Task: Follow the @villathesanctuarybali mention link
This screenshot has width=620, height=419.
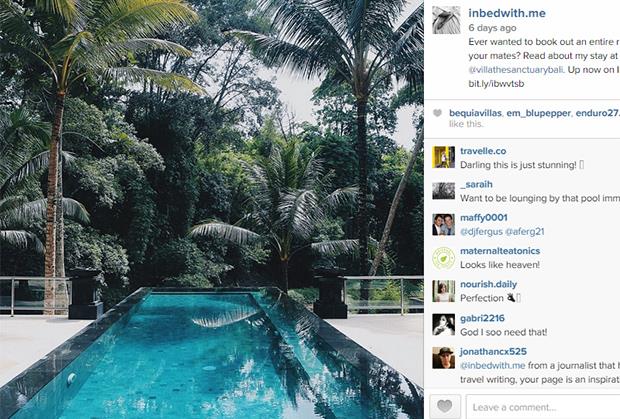Action: [516, 70]
